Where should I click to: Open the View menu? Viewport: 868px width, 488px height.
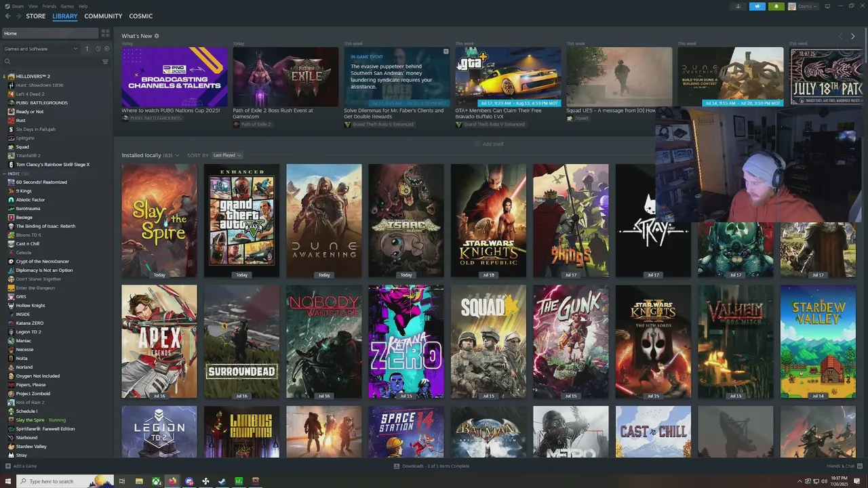coord(33,6)
